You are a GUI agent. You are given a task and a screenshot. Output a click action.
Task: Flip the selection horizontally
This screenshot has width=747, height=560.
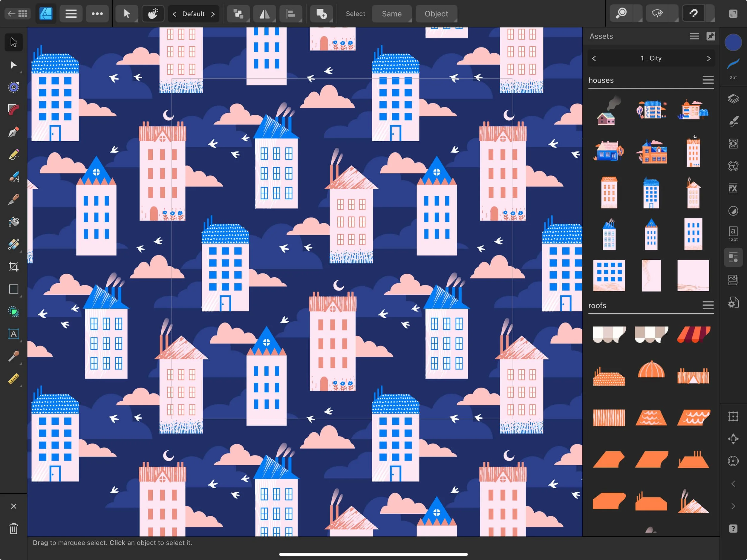click(264, 13)
